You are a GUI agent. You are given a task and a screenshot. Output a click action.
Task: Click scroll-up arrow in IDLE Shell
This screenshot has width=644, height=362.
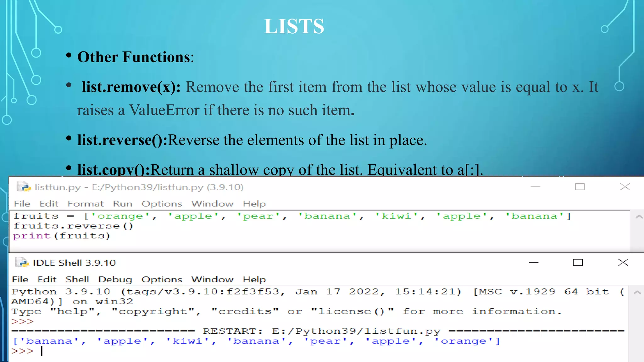637,293
